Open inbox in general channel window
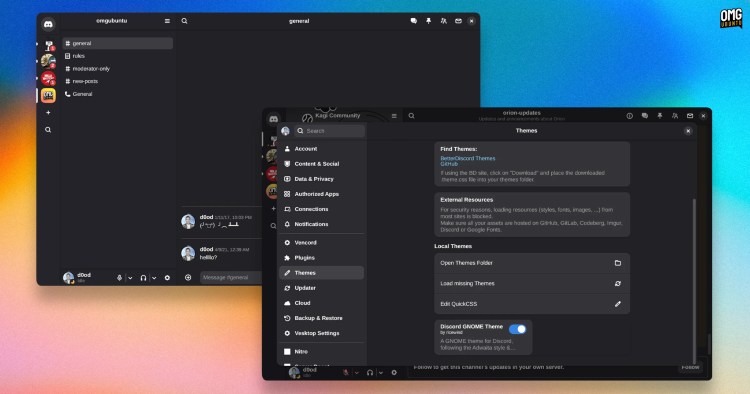This screenshot has height=394, width=750. 458,21
